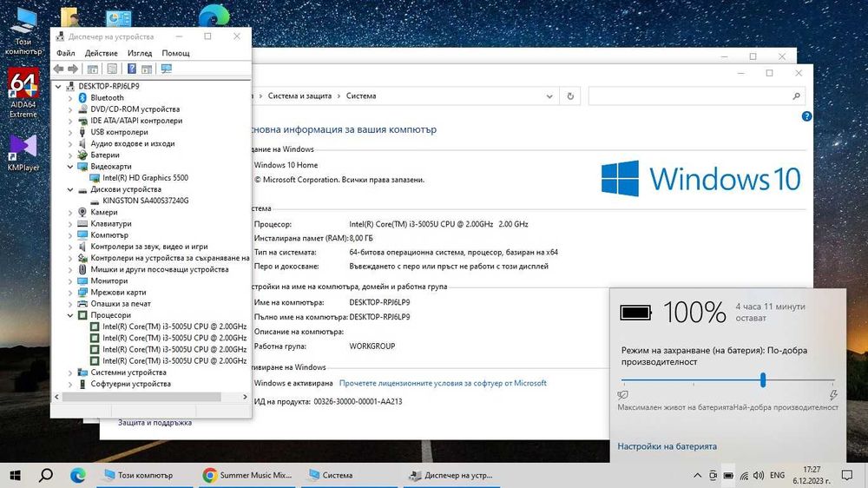Select Аудио входове и изходи item
Screen dimensions: 868x488
(x=132, y=143)
